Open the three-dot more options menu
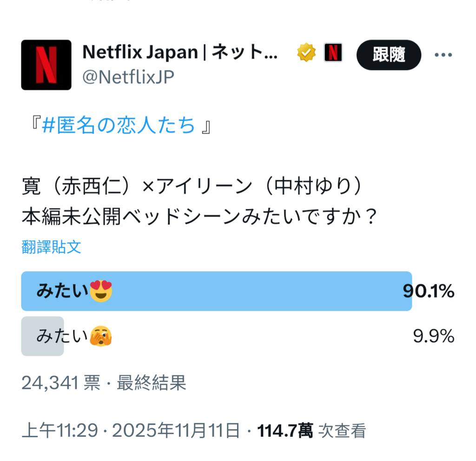 [x=443, y=55]
